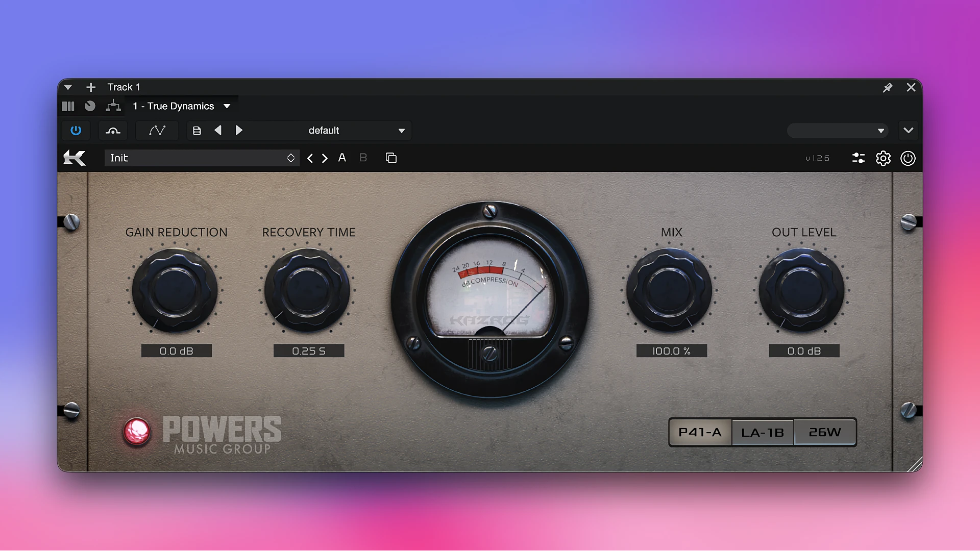Toggle the red power lamp
Image resolution: width=980 pixels, height=551 pixels.
point(137,432)
